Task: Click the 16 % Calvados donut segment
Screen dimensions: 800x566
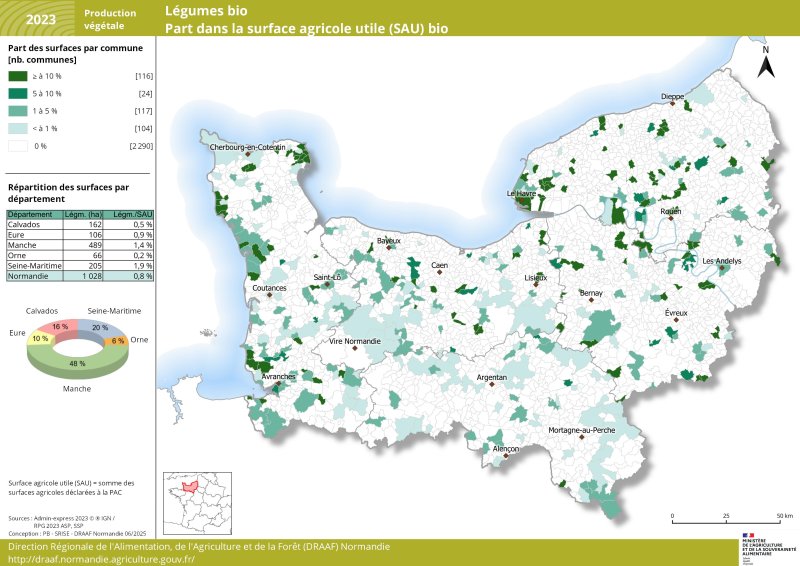Action: pos(60,326)
